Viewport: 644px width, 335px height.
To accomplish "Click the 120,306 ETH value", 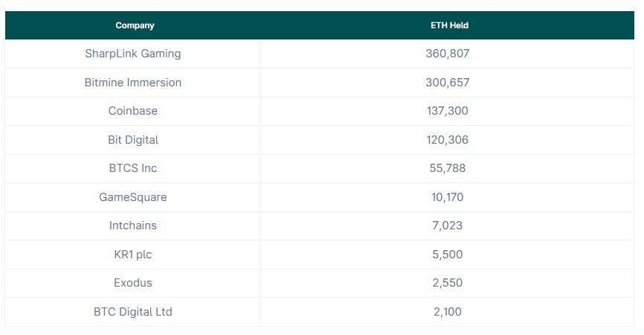I will point(448,140).
